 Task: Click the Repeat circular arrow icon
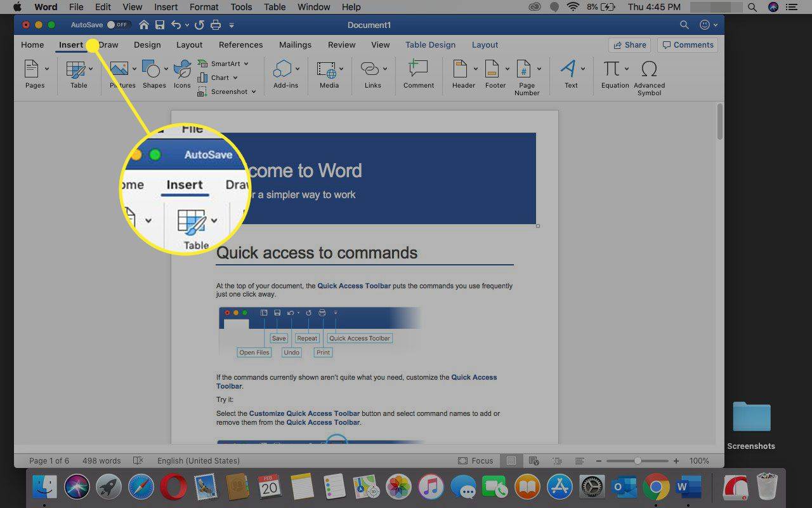(199, 25)
